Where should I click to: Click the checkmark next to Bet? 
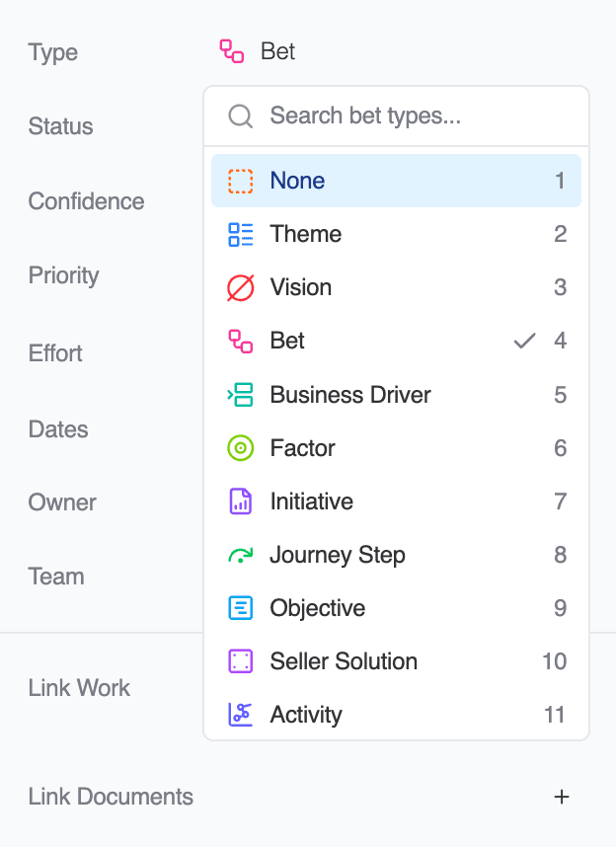tap(525, 342)
